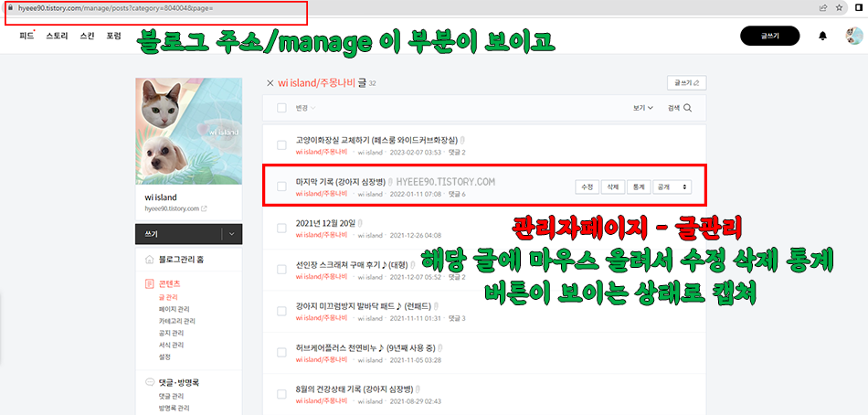Click 댓글 6 on 마지막 기록 post
The width and height of the screenshot is (868, 415).
tap(457, 194)
